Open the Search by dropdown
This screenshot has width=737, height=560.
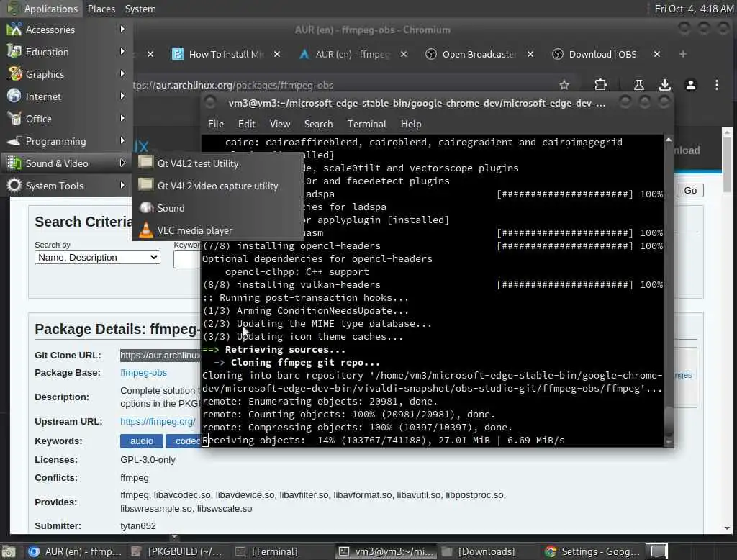click(97, 257)
